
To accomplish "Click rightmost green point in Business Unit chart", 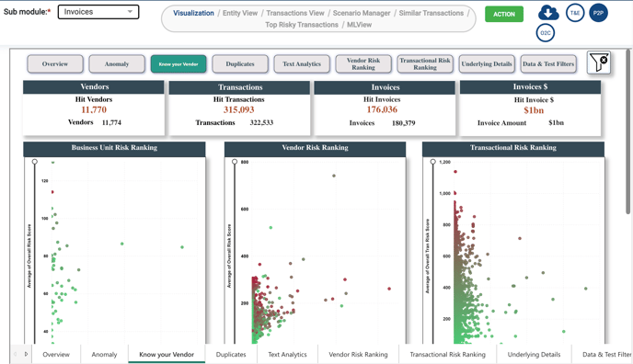I will [182, 247].
